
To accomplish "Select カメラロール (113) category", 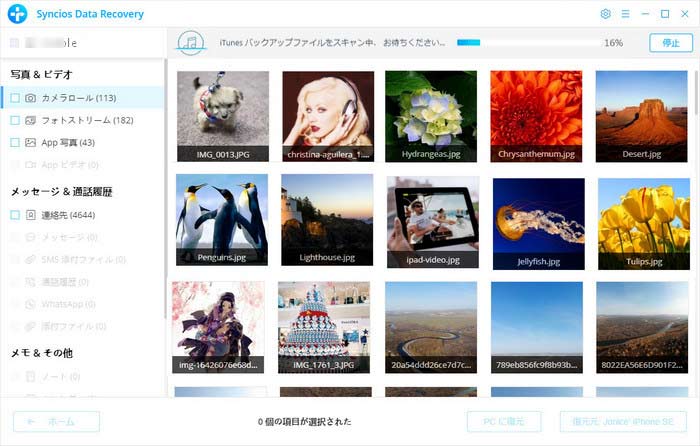I will click(83, 98).
